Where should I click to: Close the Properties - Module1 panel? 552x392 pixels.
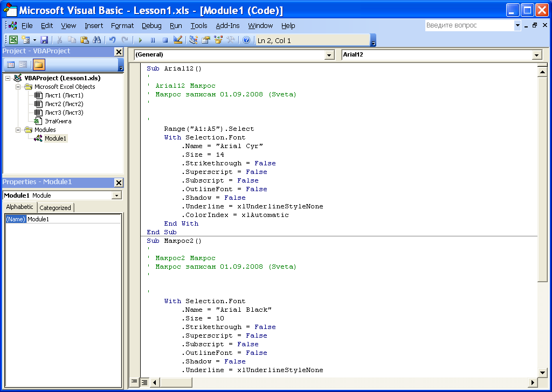[119, 183]
